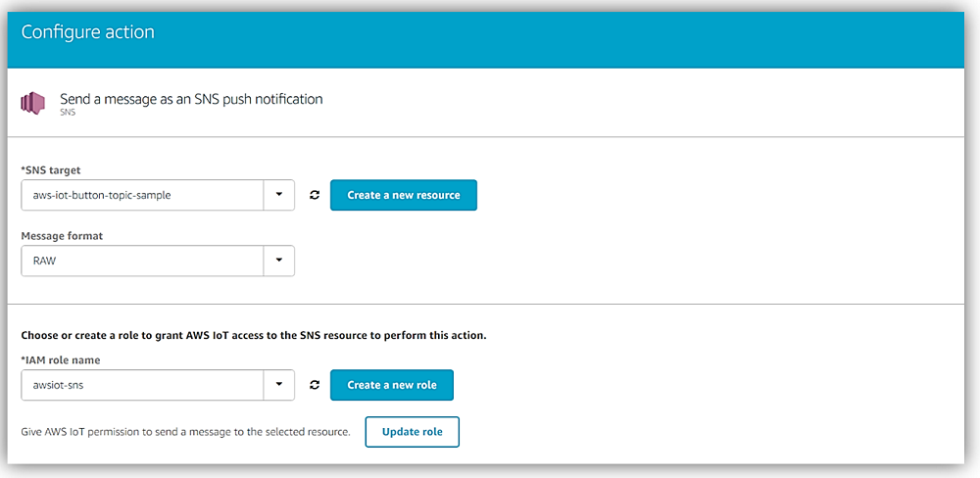Select the SNS push notification heading text
This screenshot has width=980, height=478.
click(x=191, y=99)
